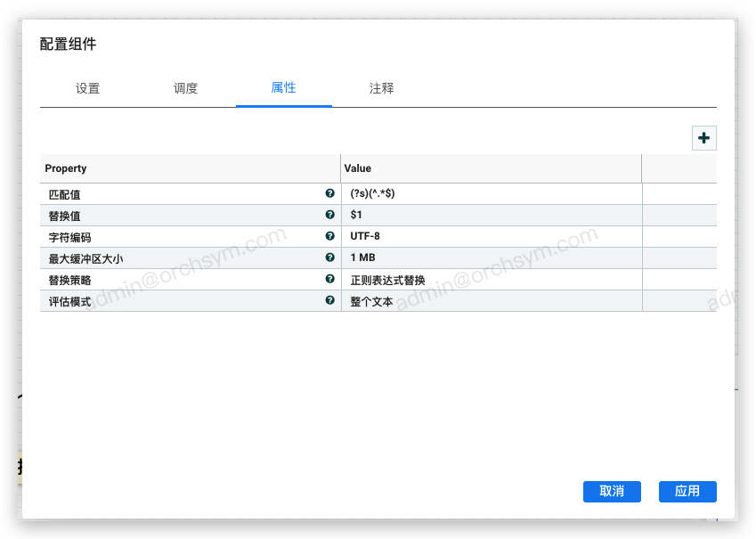Click help icon next to 替换值
756x539 pixels.
(329, 215)
